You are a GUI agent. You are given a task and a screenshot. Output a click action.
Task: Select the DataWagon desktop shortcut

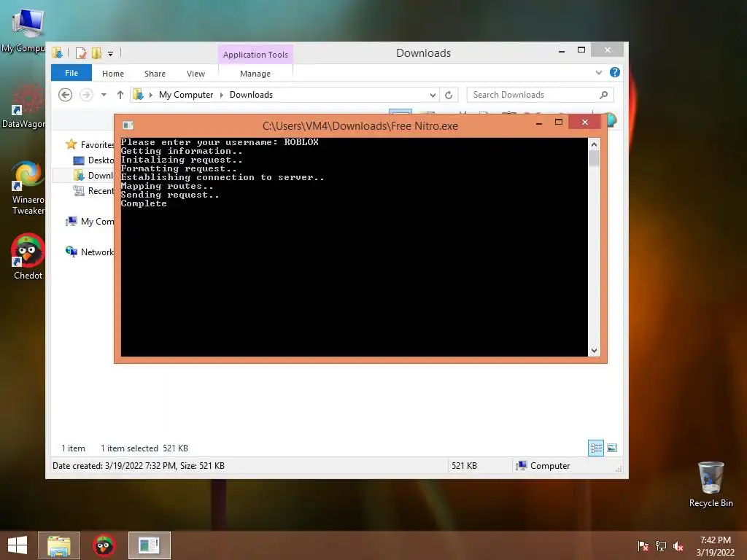(25, 106)
